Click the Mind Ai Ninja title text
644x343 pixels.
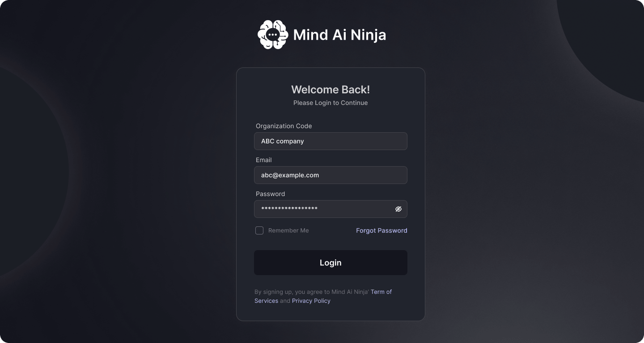point(339,35)
